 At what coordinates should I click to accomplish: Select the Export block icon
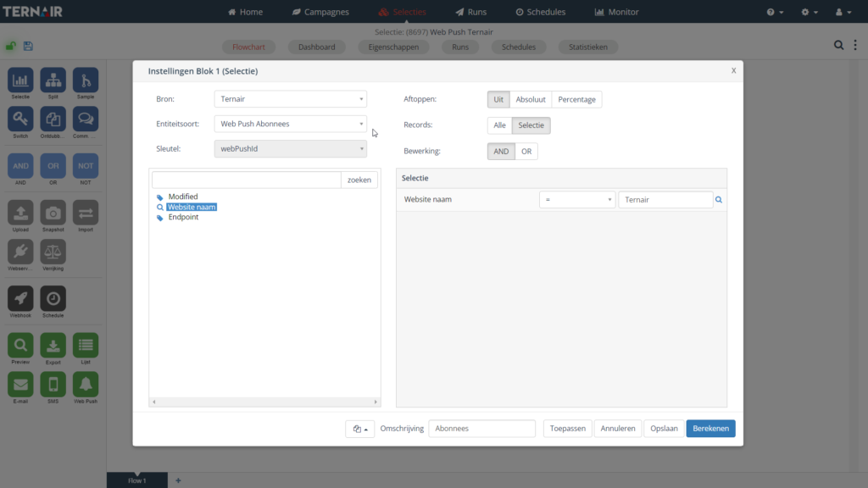tap(53, 346)
